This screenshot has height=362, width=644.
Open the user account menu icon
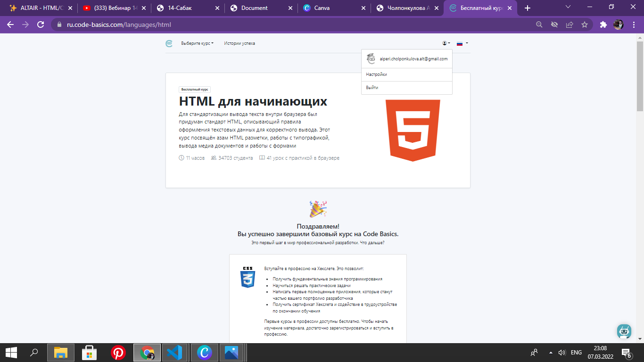tap(446, 43)
